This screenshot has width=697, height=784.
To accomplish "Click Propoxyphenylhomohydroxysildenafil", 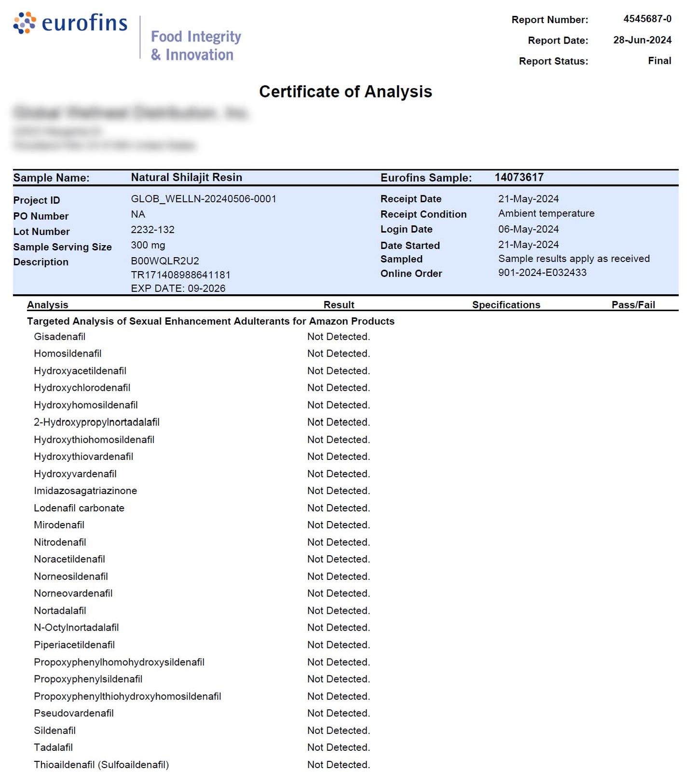I will (119, 662).
